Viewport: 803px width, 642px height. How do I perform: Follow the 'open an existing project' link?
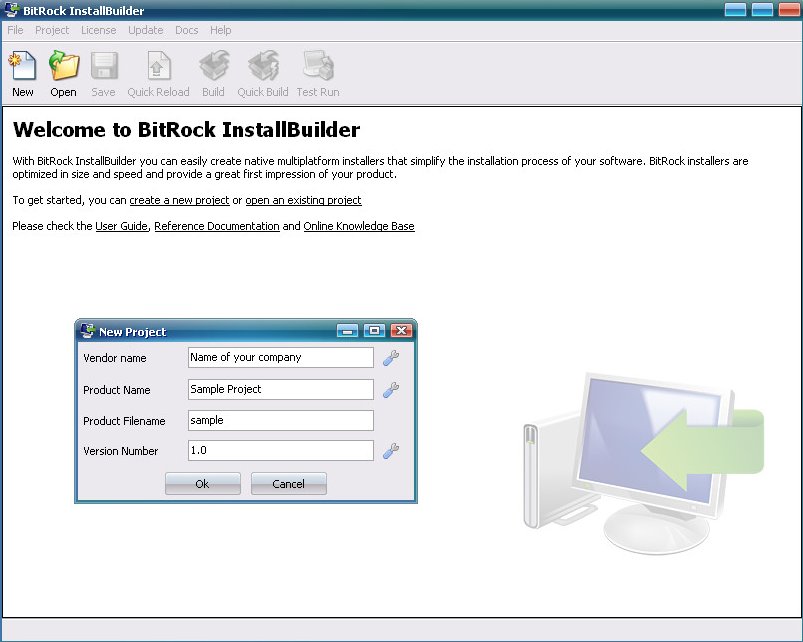[x=303, y=200]
